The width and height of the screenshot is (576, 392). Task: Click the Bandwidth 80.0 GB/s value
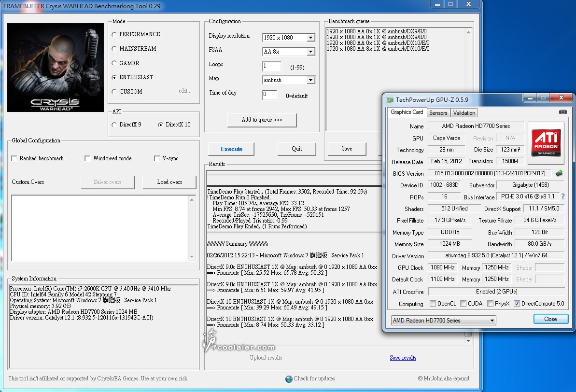coord(540,244)
